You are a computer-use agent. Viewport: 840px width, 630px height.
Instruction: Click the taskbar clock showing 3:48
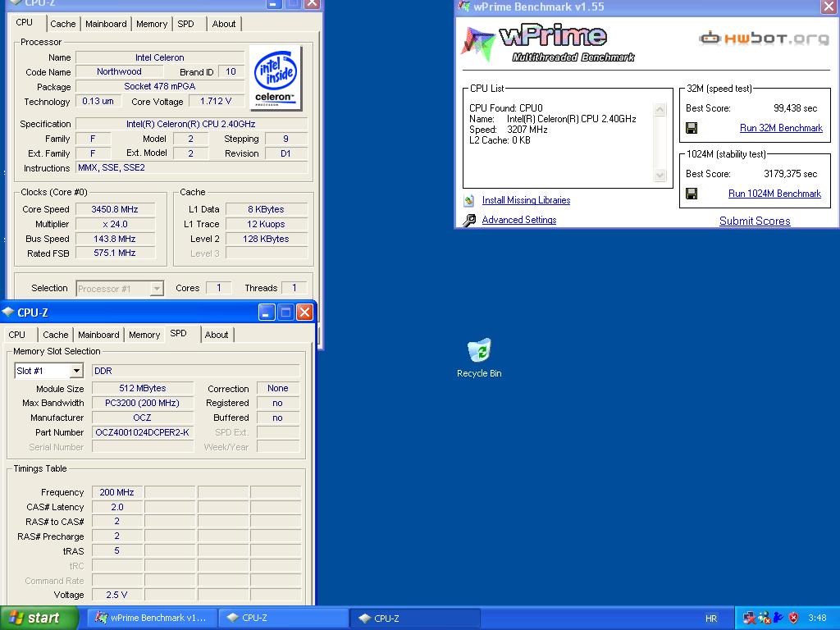click(x=817, y=618)
